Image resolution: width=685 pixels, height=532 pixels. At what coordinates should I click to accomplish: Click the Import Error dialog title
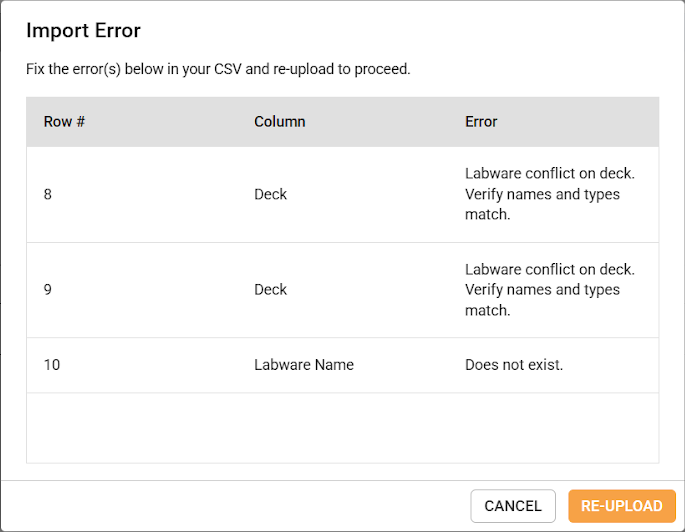(83, 30)
